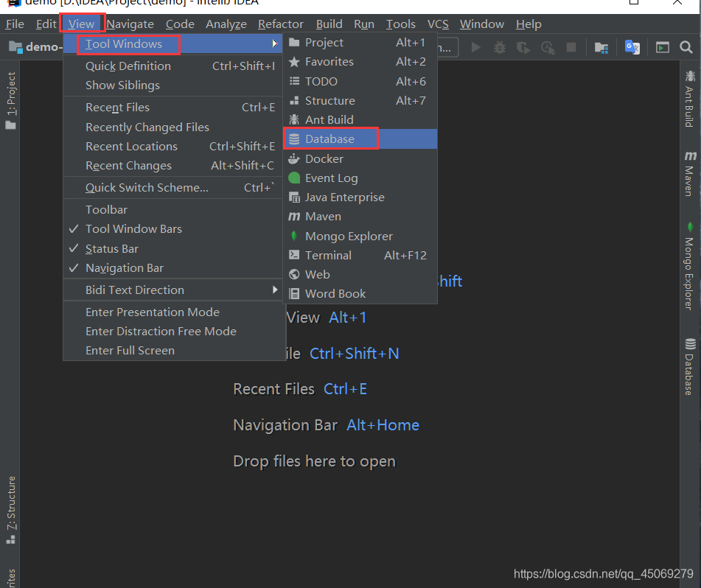Open the VCS menu
This screenshot has width=701, height=588.
point(438,24)
